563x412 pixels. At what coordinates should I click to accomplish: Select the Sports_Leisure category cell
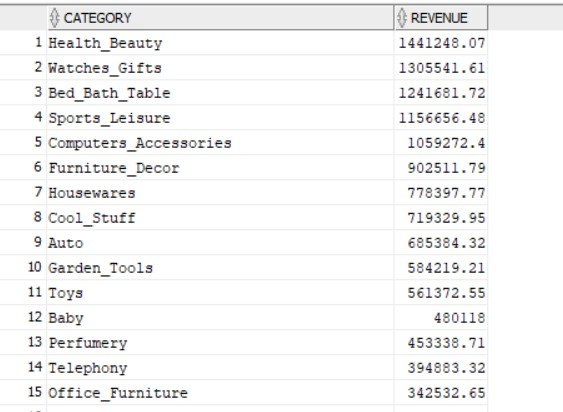coord(220,117)
